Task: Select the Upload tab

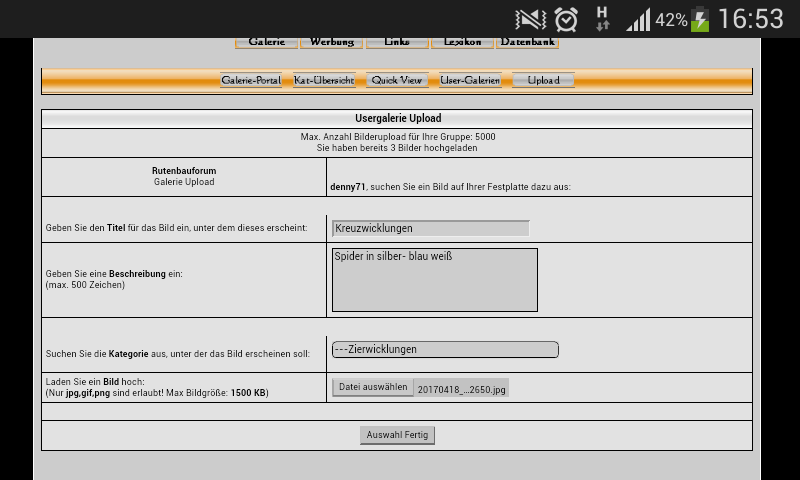Action: point(543,80)
